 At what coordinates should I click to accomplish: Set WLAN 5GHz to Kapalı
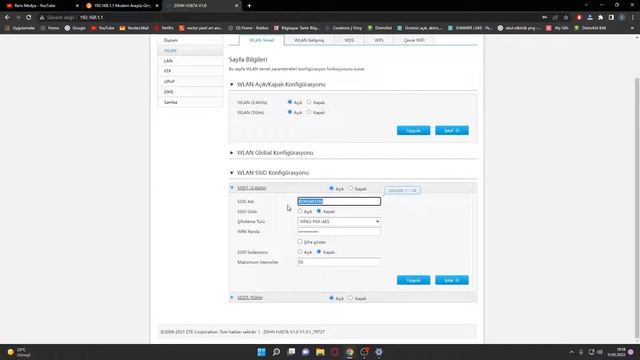tap(309, 112)
